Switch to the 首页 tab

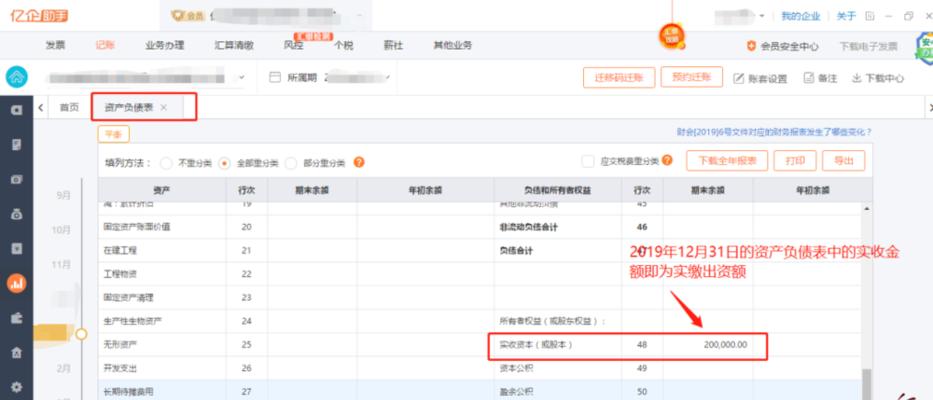click(69, 107)
